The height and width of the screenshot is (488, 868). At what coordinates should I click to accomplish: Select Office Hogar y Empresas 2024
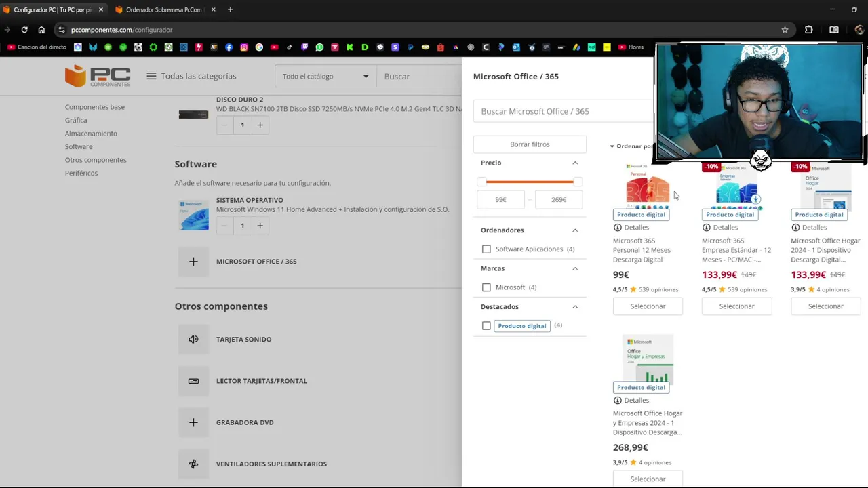click(x=648, y=479)
